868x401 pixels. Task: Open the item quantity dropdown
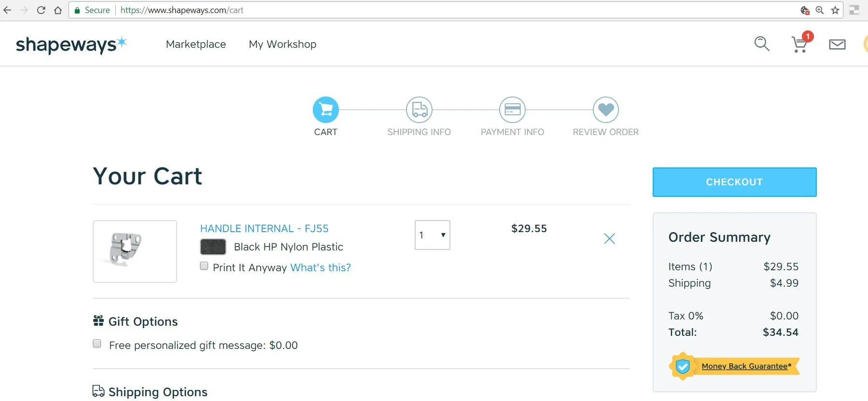(432, 235)
